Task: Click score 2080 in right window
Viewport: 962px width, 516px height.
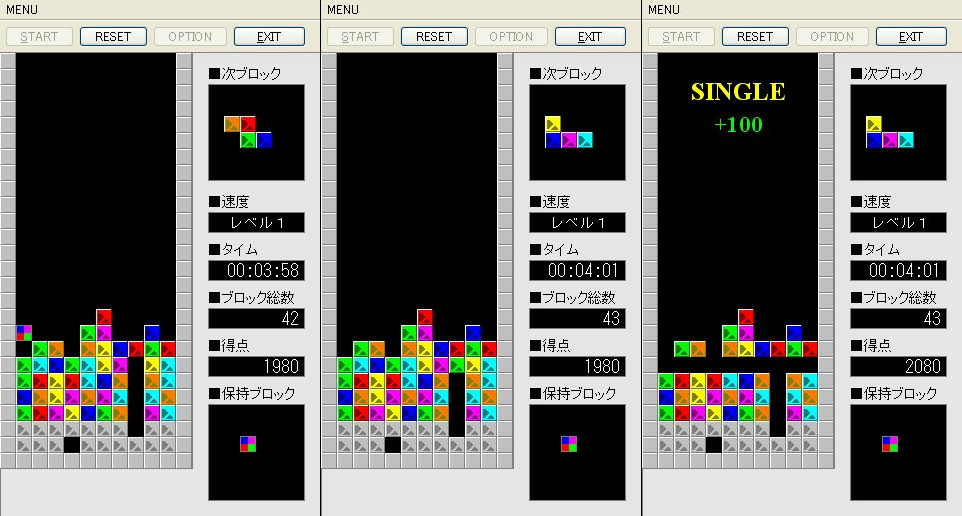Action: [898, 366]
